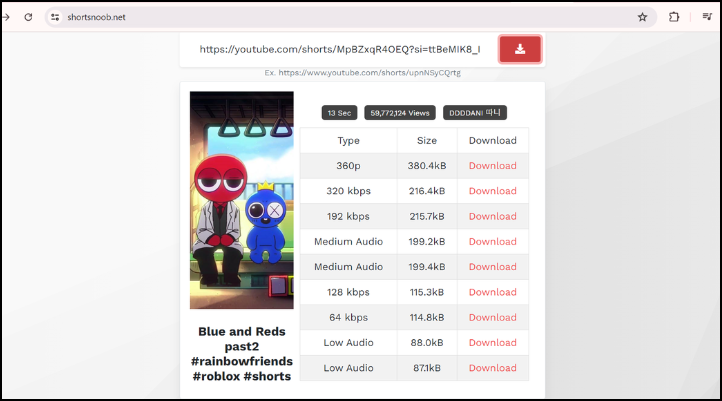The height and width of the screenshot is (401, 722).
Task: Download the 192 kbps audio
Action: click(492, 216)
